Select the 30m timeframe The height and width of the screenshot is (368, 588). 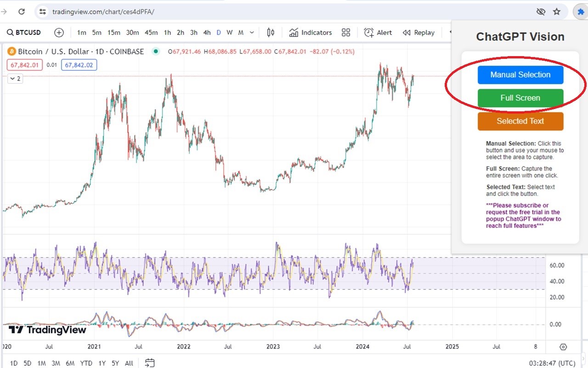pos(132,33)
